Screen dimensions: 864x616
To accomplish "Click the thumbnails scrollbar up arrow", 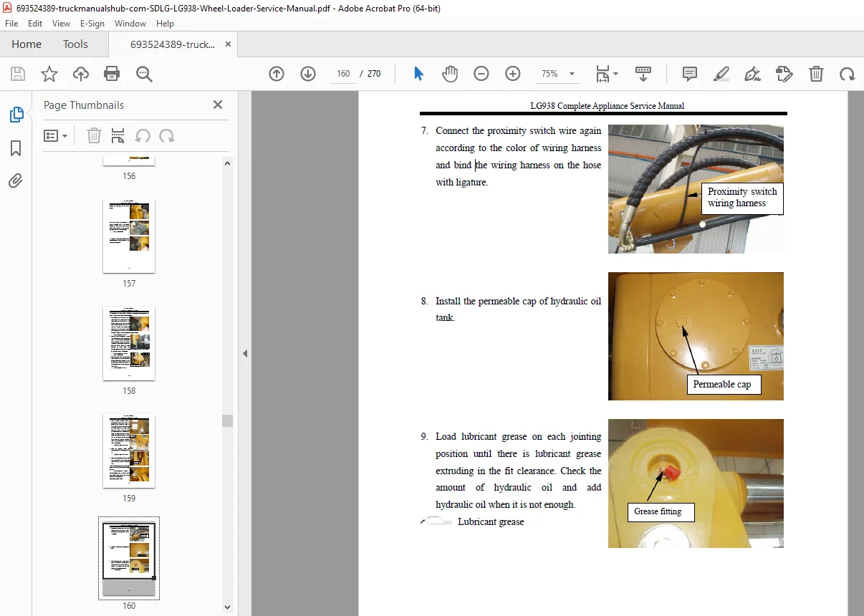I will (x=228, y=163).
